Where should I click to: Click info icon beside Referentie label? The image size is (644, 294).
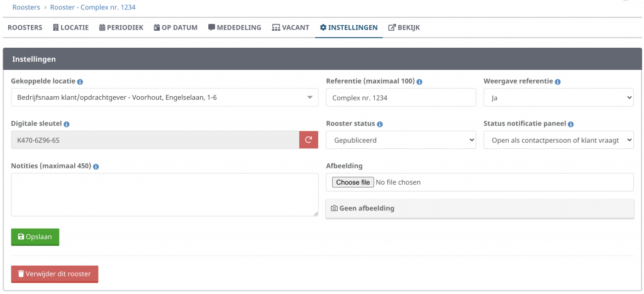point(419,82)
